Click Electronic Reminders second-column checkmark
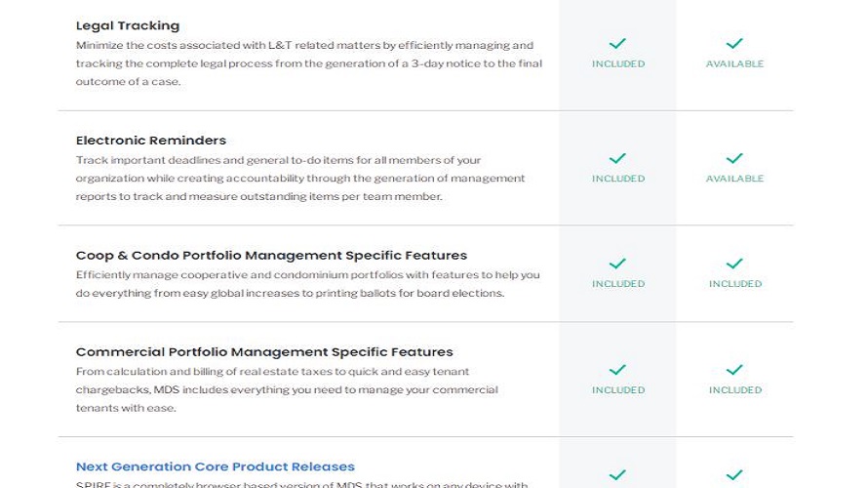The width and height of the screenshot is (868, 488). click(734, 158)
